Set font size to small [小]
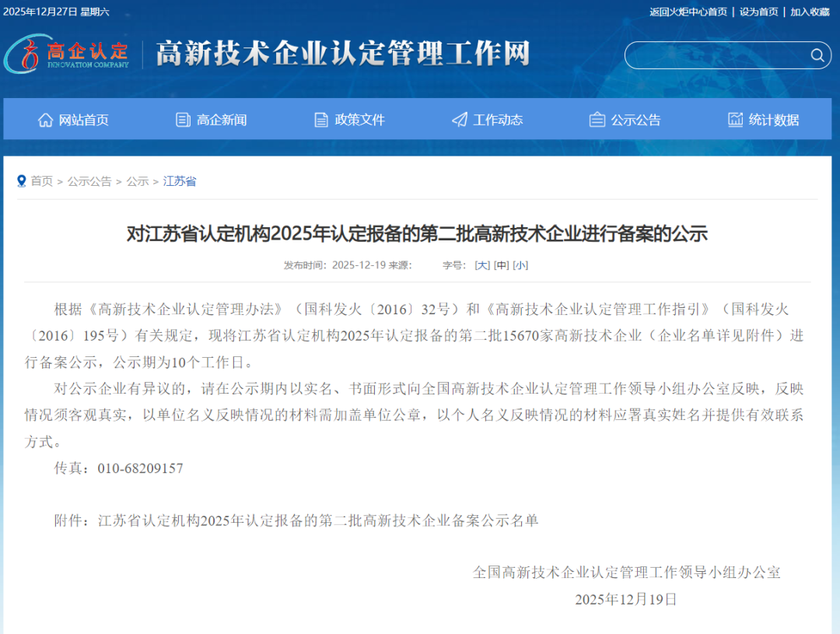840x634 pixels. click(520, 265)
